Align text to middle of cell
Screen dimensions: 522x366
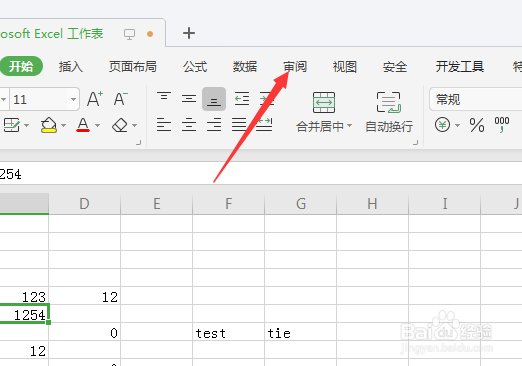pyautogui.click(x=189, y=99)
